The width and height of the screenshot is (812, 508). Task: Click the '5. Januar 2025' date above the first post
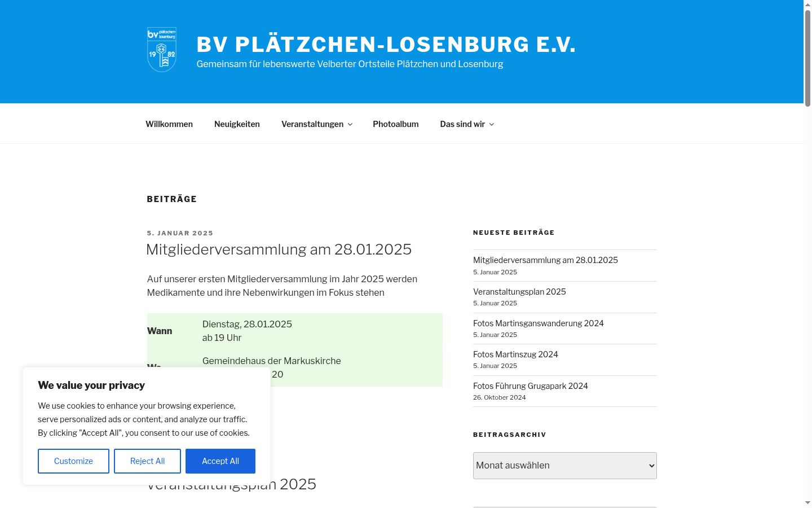(180, 233)
